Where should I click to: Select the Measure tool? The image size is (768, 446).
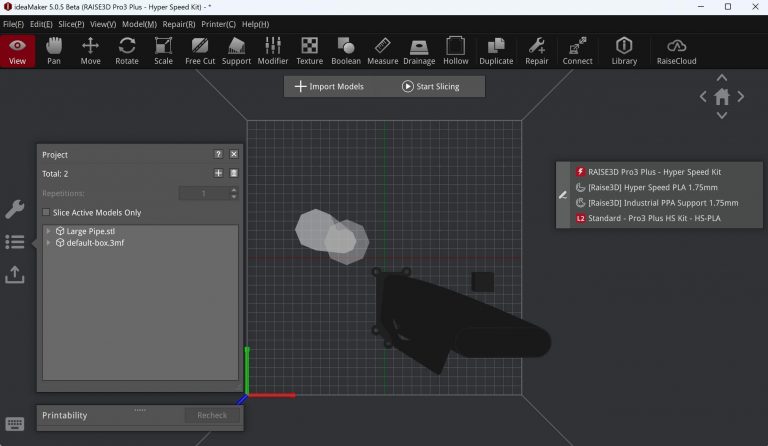coord(383,51)
